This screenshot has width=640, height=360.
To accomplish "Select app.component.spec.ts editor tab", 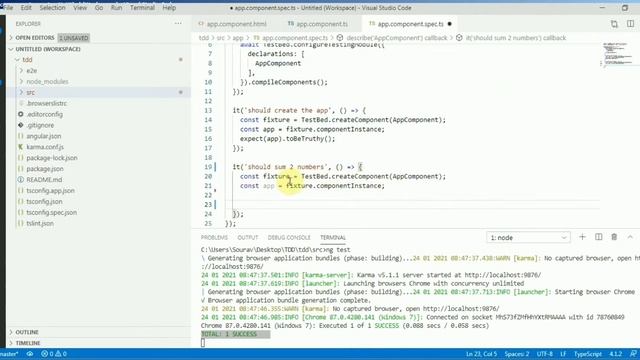I will pos(410,24).
